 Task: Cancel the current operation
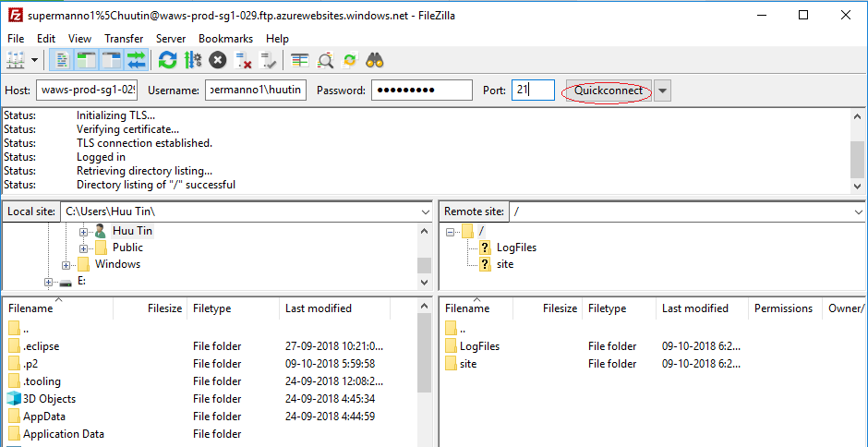(x=218, y=60)
